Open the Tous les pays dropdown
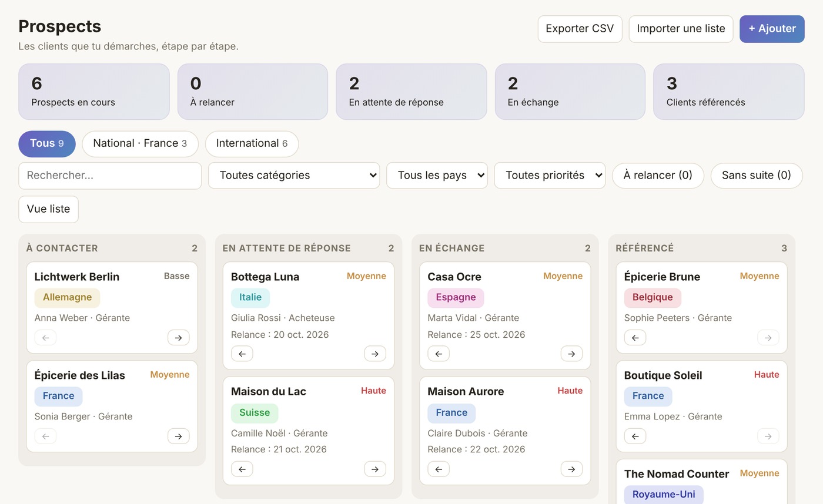 coord(437,176)
